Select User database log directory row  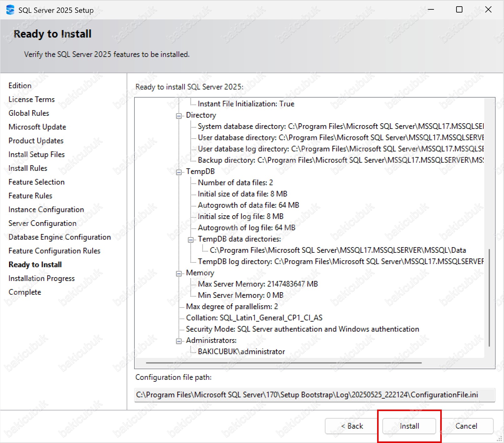click(341, 149)
